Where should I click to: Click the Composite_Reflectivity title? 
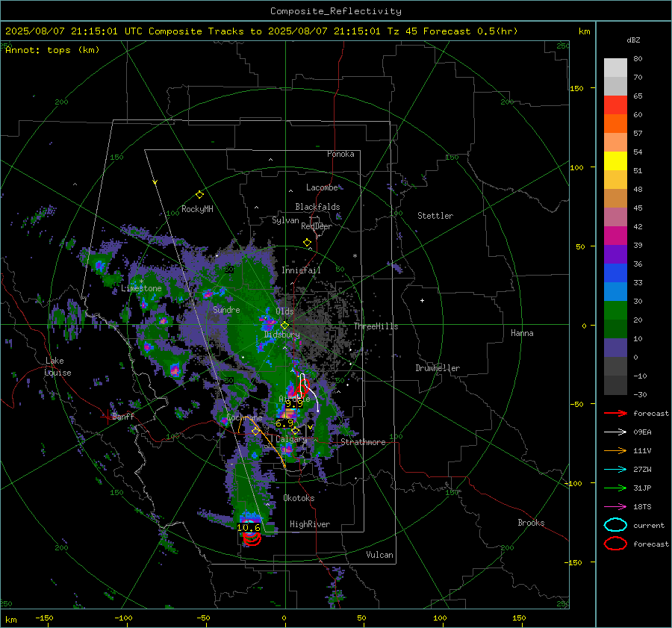pyautogui.click(x=336, y=11)
